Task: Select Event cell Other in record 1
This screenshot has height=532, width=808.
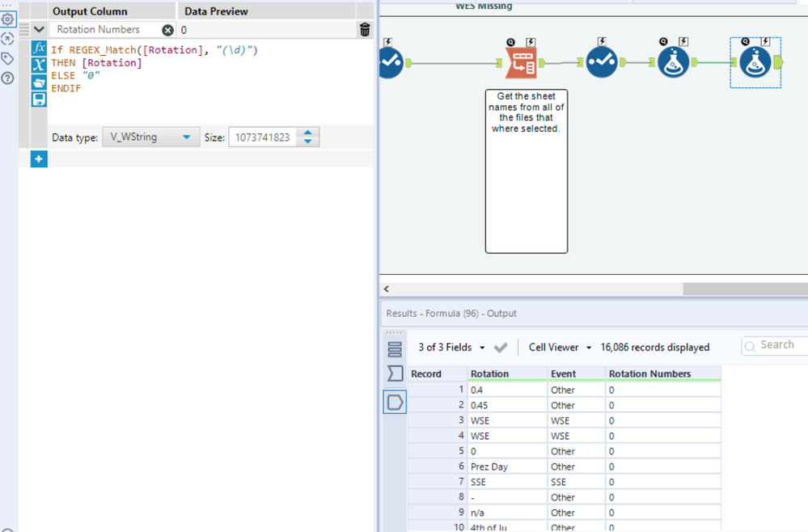Action: [x=577, y=390]
